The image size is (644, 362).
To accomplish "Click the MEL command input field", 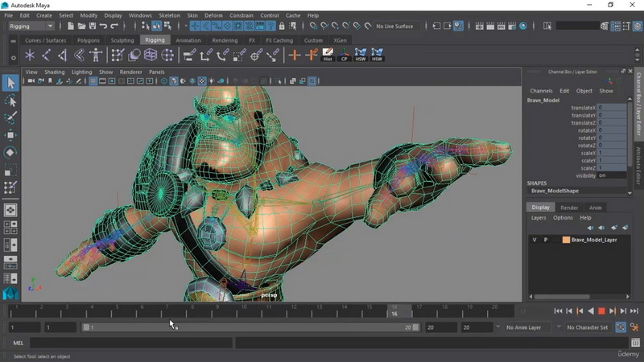I will 131,343.
